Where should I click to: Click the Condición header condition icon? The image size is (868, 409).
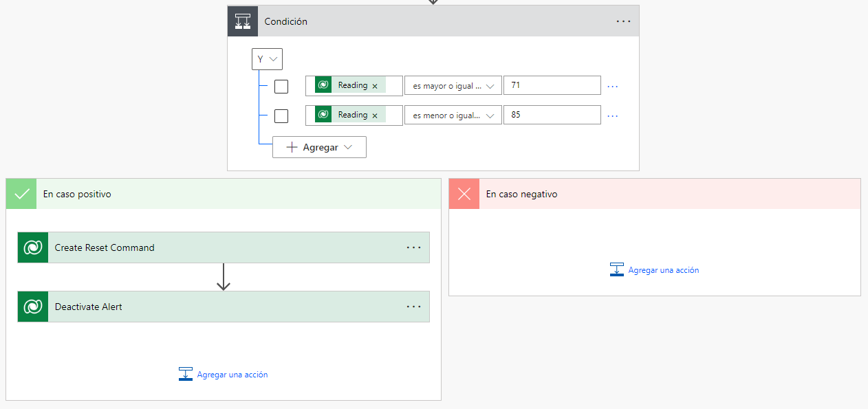click(x=243, y=21)
